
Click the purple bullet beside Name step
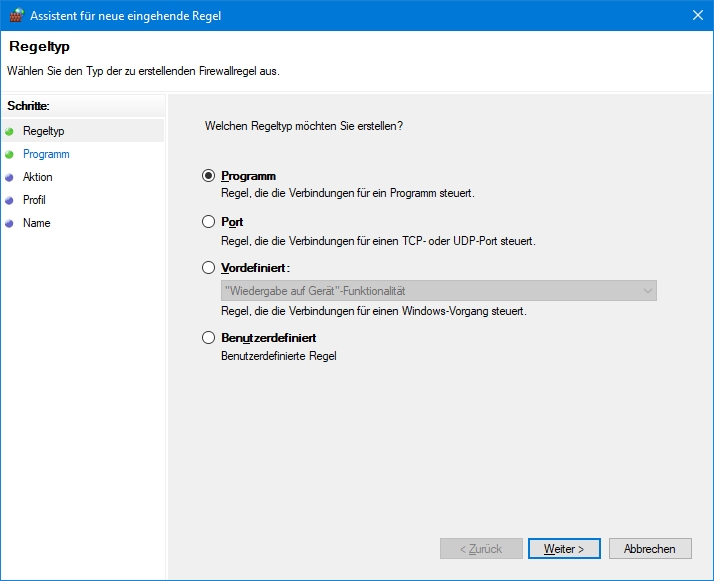(x=9, y=224)
